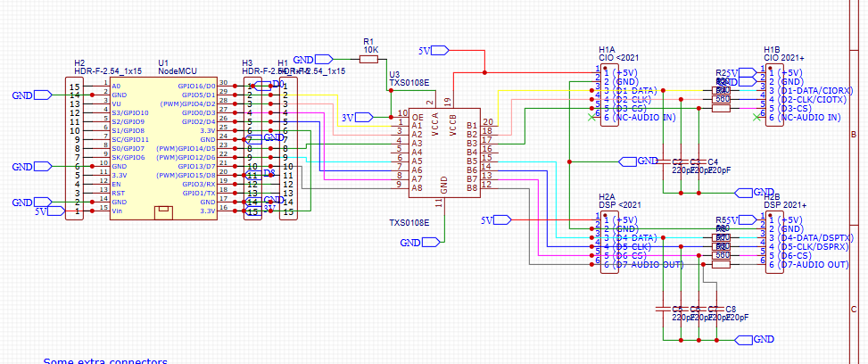The width and height of the screenshot is (868, 364).
Task: Select the C2 220pF capacitor symbol
Action: click(x=664, y=161)
